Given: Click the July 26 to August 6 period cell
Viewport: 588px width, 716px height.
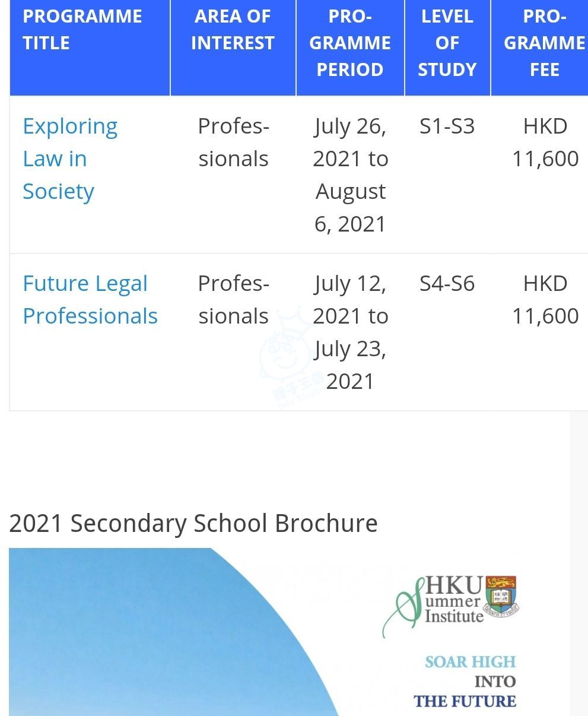Looking at the screenshot, I should pos(350,175).
